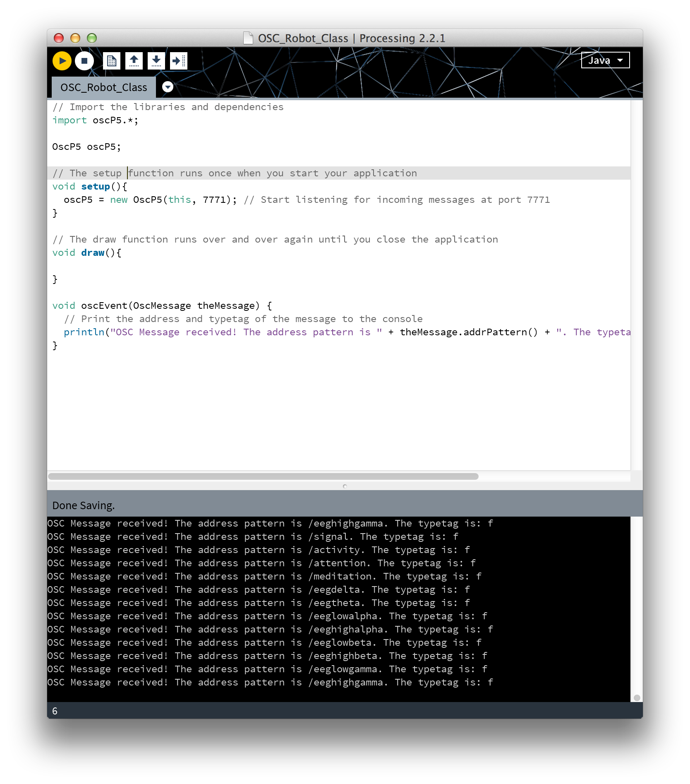Minimize the window with the yellow button
Image resolution: width=690 pixels, height=784 pixels.
75,38
